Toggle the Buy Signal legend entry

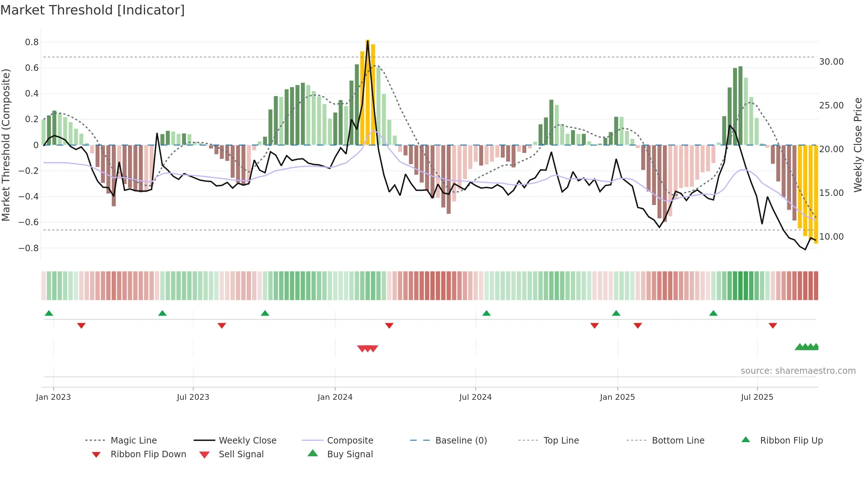(x=340, y=454)
